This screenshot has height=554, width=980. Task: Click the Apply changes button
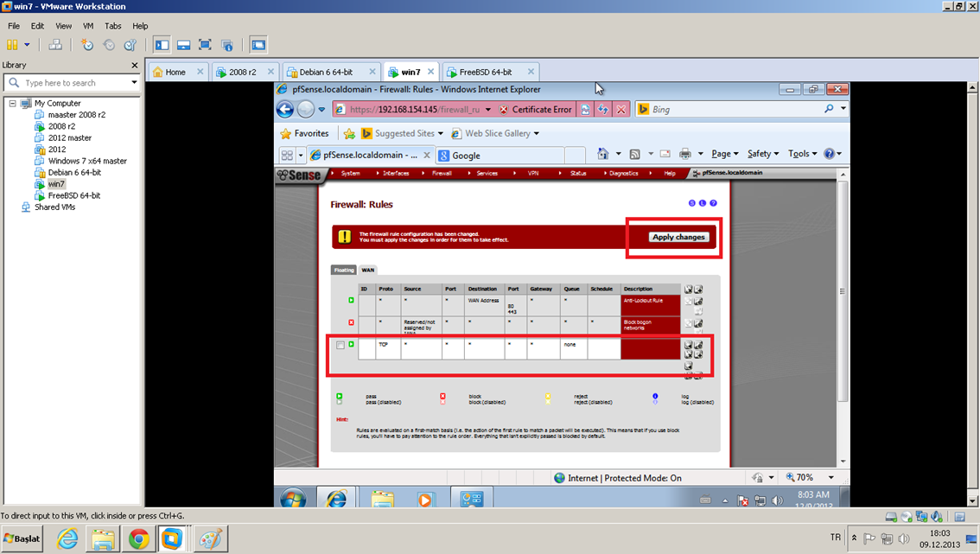click(678, 237)
